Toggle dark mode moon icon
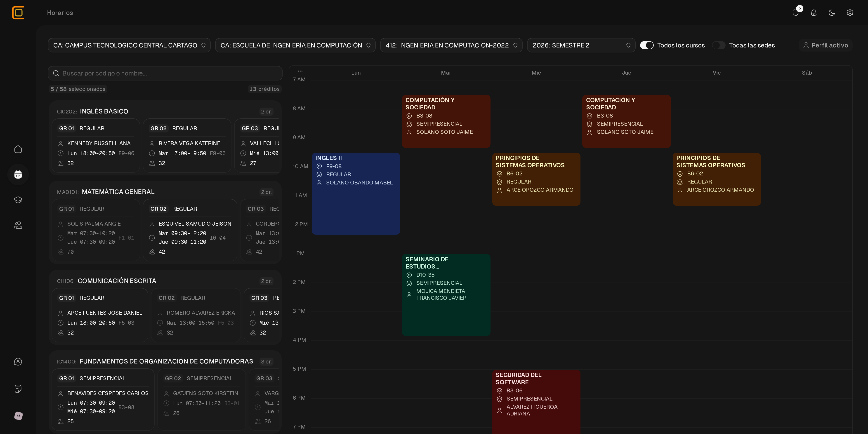 [x=832, y=13]
